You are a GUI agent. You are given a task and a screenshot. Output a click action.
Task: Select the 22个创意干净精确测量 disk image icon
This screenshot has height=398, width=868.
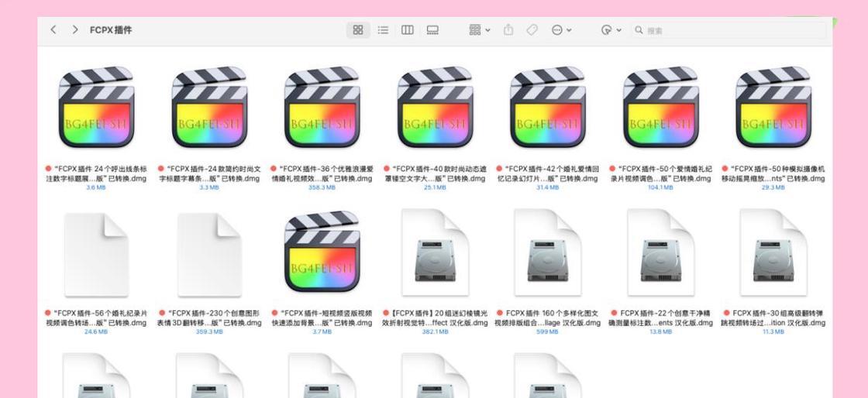660,252
